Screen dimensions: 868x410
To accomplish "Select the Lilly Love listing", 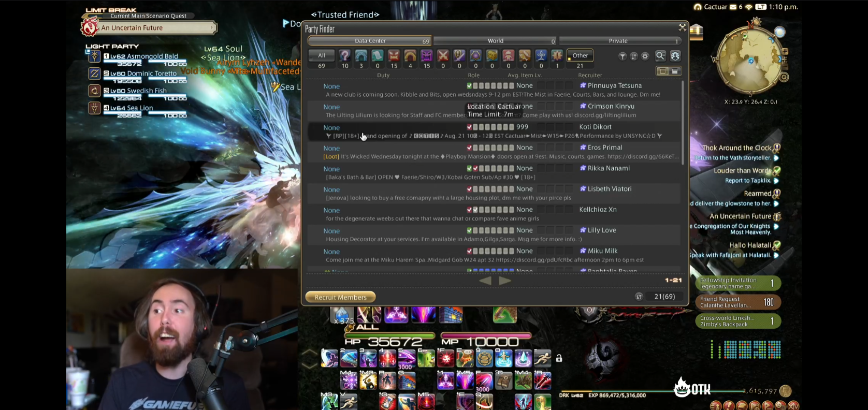I will (x=494, y=235).
